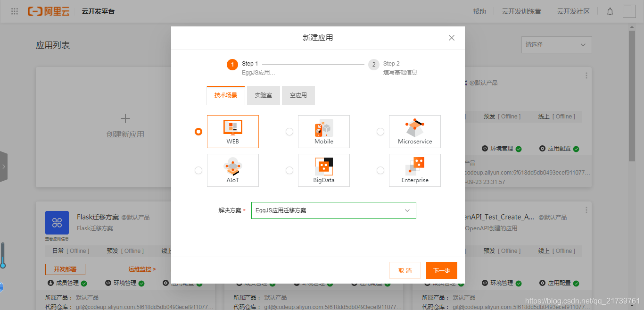Open 云开发训练营 in the top navigation
This screenshot has height=310, width=644.
(x=521, y=11)
